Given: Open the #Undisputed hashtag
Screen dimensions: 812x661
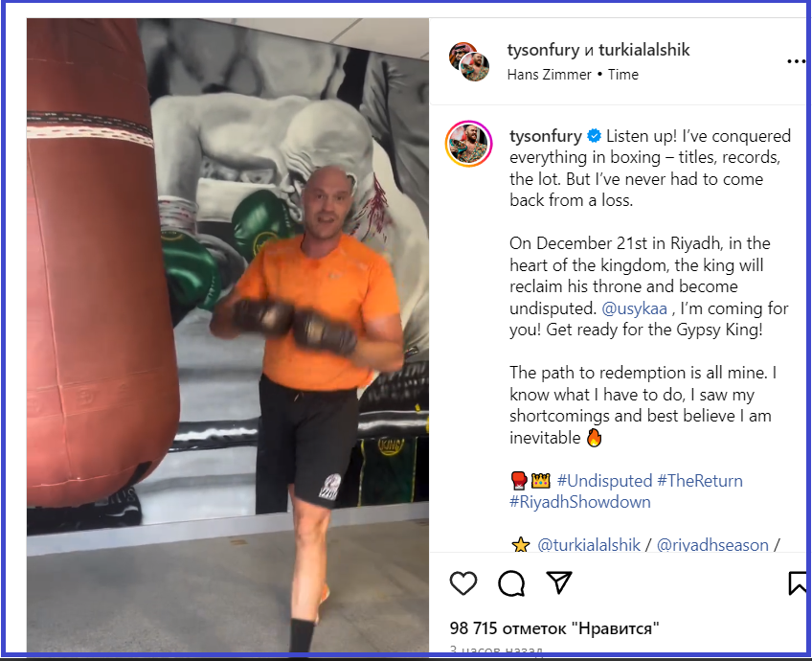Looking at the screenshot, I should [604, 481].
